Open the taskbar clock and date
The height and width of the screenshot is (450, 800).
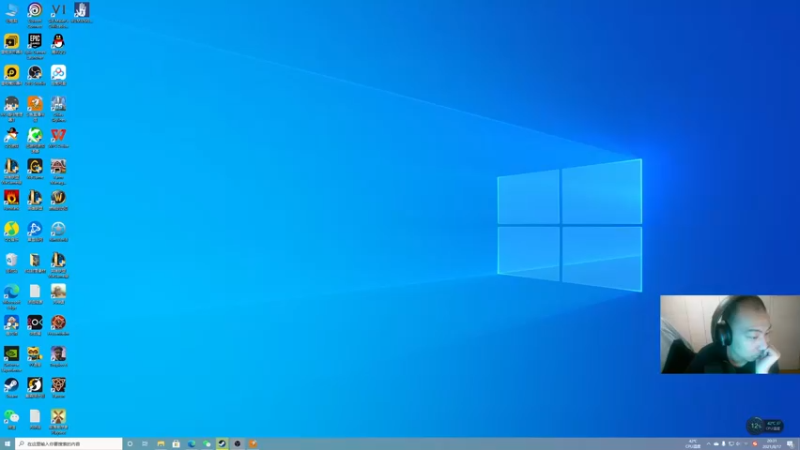772,444
